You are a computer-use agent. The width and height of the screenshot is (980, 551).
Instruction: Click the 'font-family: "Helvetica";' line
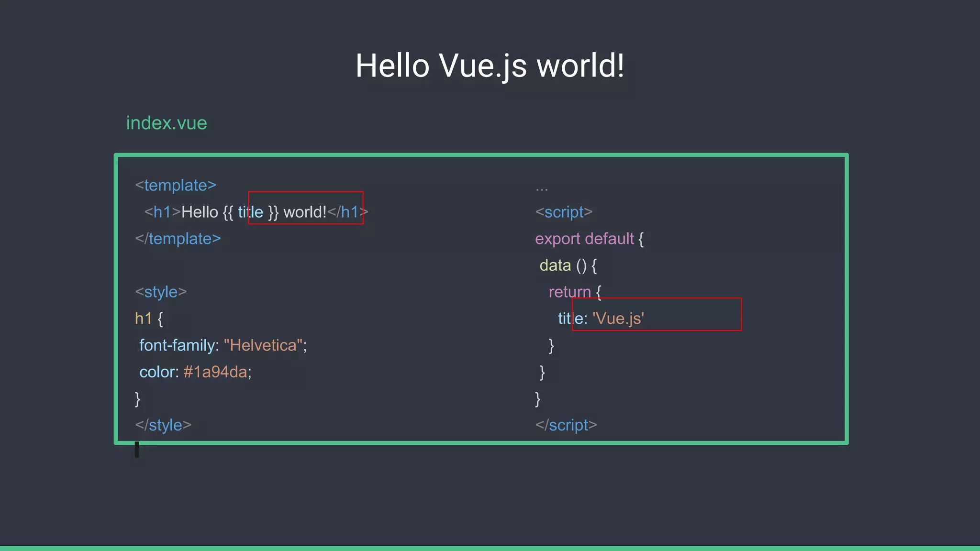click(223, 345)
